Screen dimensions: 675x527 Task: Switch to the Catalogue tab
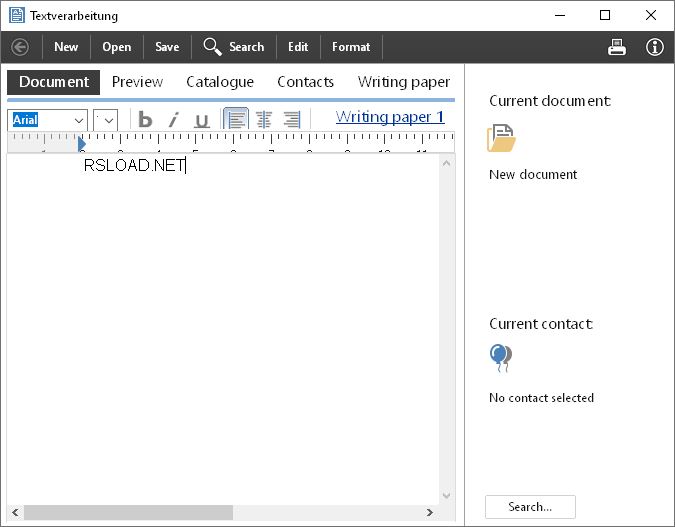(x=220, y=82)
